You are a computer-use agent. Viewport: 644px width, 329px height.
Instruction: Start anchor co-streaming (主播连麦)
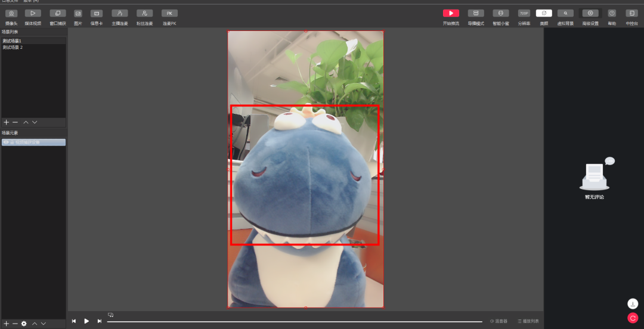(119, 17)
